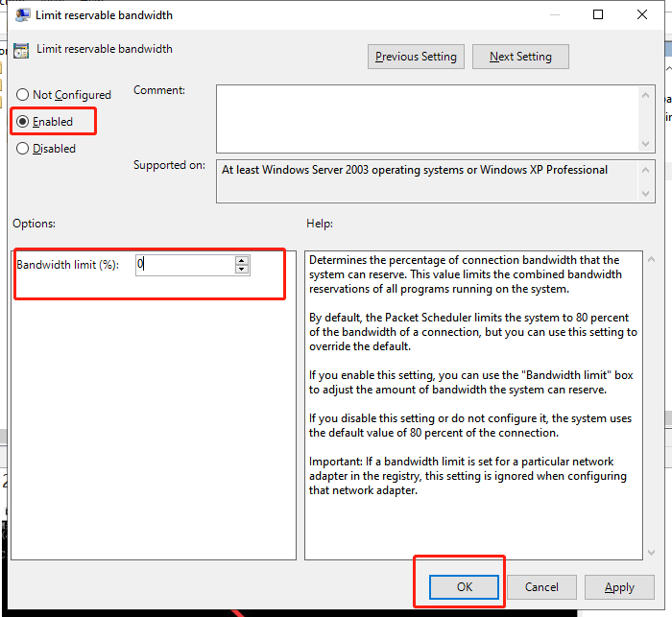Viewport: 672px width, 617px height.
Task: Click the 'Options:' label
Action: 34,224
